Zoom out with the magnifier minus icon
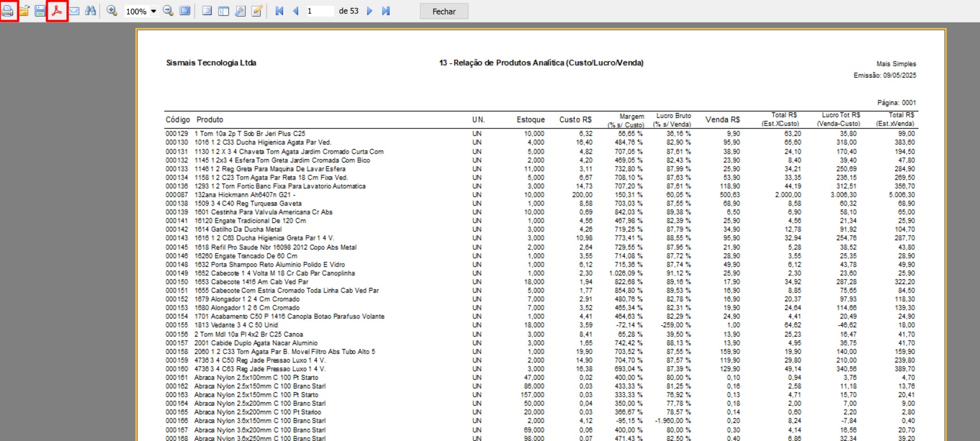Viewport: 980px width, 441px height. 168,11
